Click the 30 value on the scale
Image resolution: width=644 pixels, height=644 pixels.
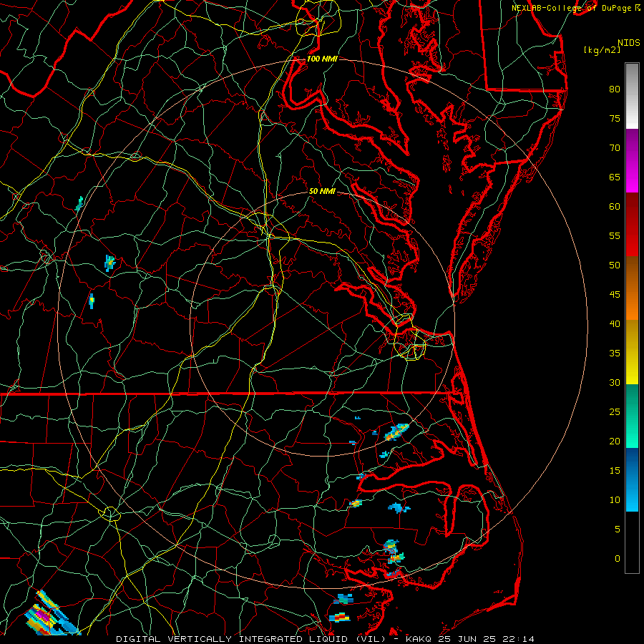(x=615, y=382)
